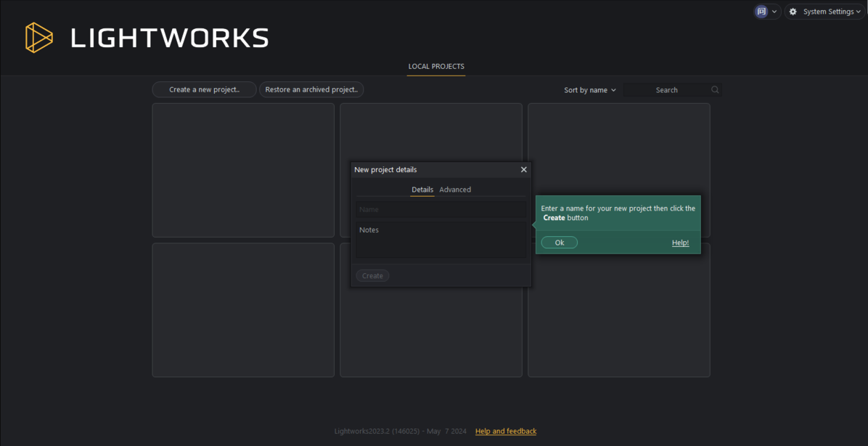Expand the System Settings dropdown
The image size is (868, 446).
tap(825, 12)
